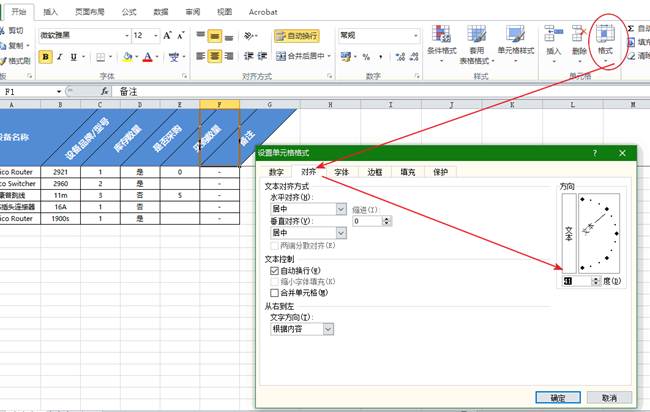The image size is (650, 412).
Task: Click indent 缩进 spinner arrows
Action: (x=387, y=221)
